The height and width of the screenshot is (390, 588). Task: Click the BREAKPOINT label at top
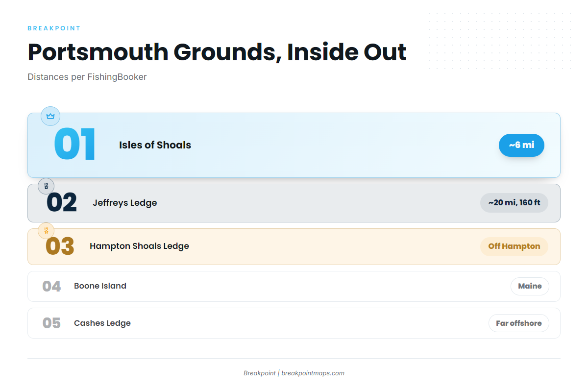54,28
